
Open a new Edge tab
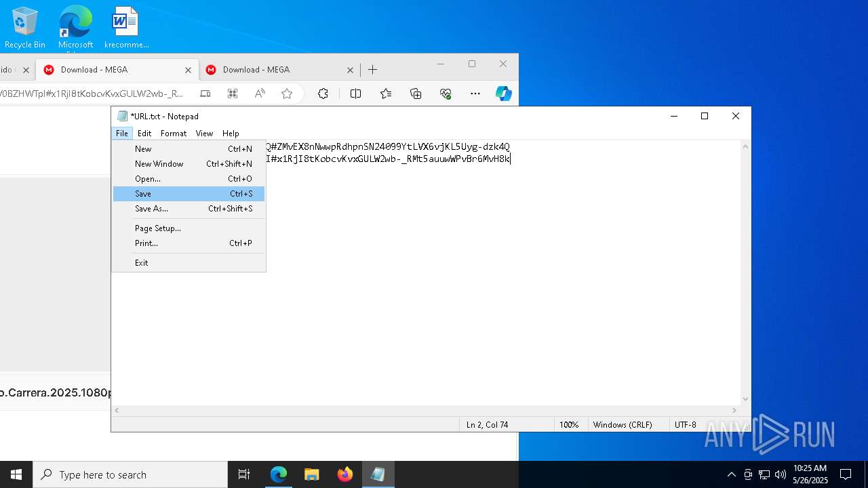point(373,70)
